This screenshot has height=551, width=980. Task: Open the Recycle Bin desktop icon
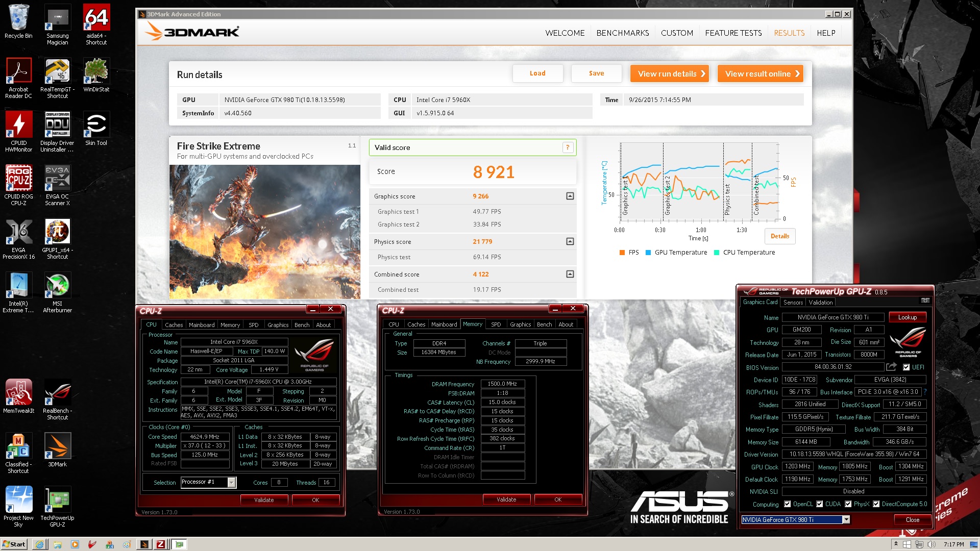[18, 21]
